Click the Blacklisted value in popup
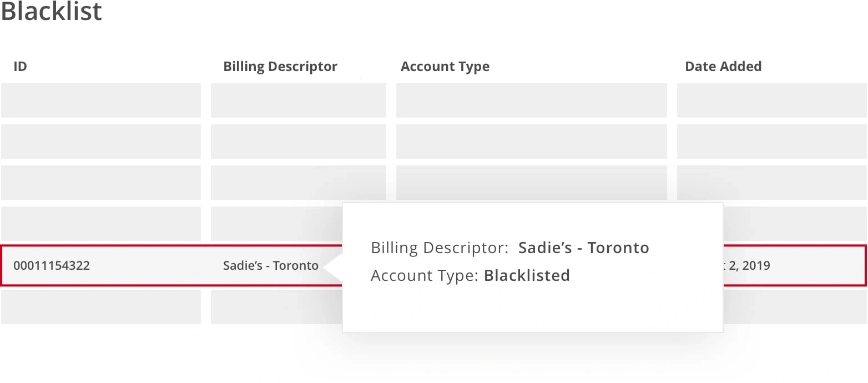The width and height of the screenshot is (868, 383). point(527,275)
